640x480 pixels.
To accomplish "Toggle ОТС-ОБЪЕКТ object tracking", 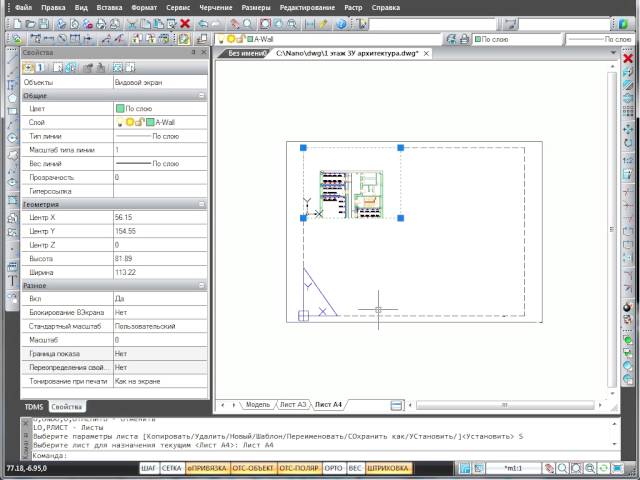I will coord(253,468).
